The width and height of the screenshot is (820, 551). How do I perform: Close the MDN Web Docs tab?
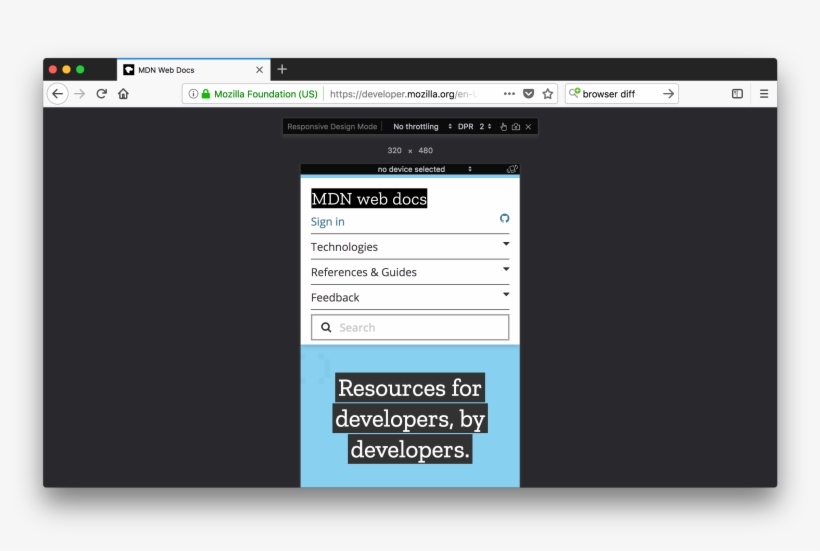coord(259,70)
